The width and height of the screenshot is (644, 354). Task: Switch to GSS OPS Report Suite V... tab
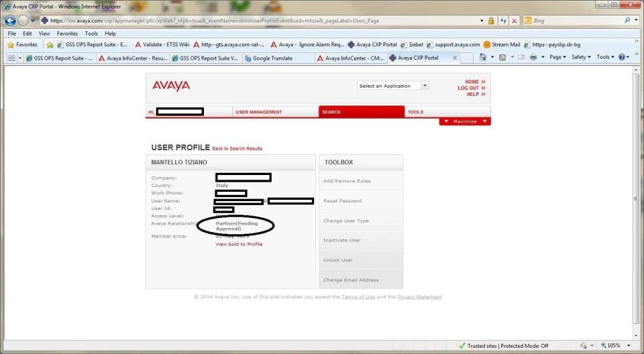206,58
